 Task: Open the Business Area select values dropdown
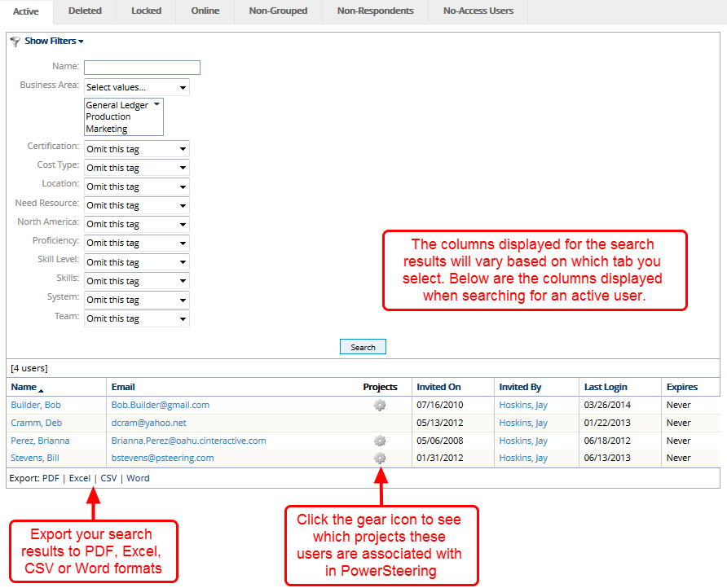point(136,87)
